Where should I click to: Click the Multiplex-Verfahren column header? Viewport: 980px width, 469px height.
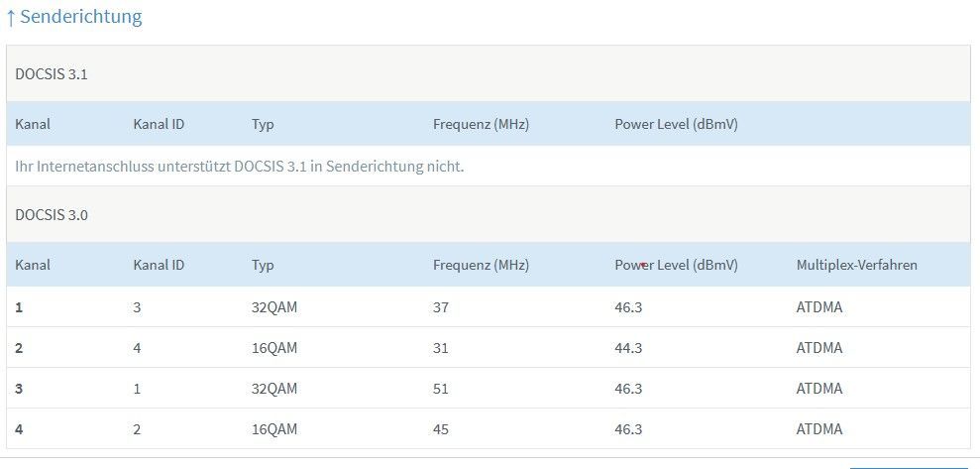pyautogui.click(x=857, y=265)
